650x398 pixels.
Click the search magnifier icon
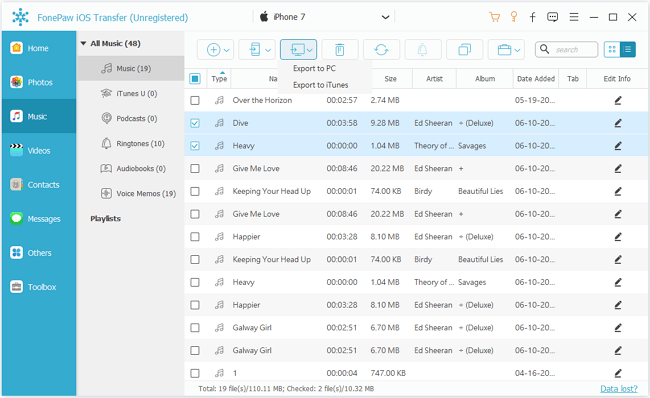[x=545, y=49]
